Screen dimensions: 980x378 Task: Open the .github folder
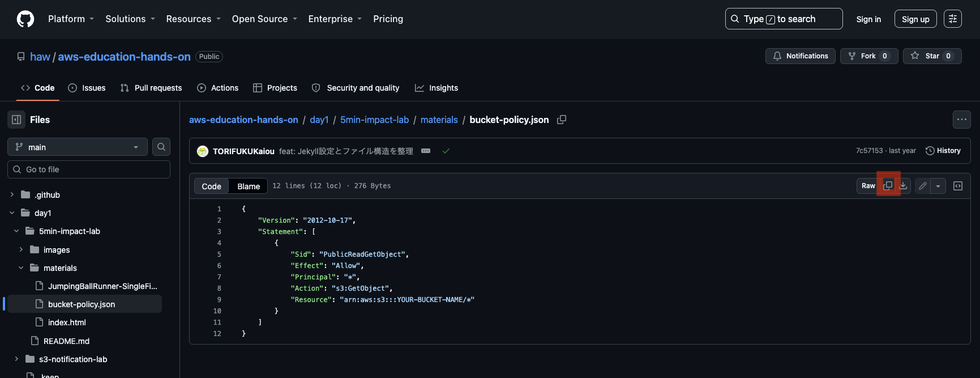coord(47,195)
